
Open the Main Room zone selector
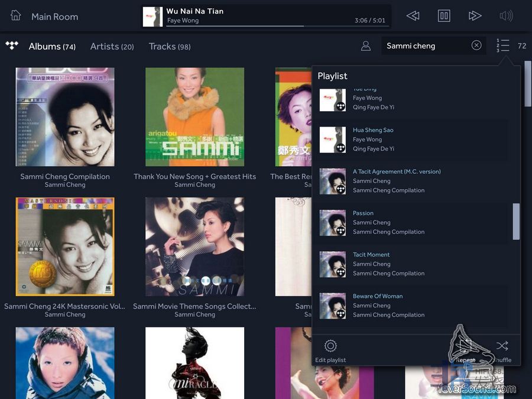click(54, 17)
